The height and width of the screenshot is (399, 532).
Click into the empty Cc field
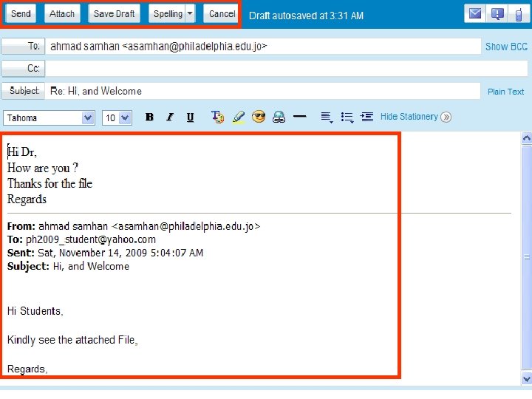[287, 69]
